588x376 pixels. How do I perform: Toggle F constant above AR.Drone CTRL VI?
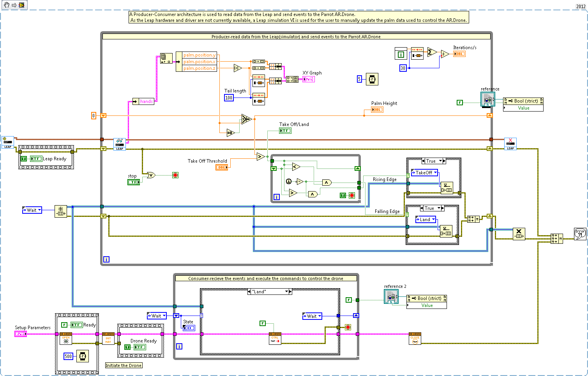click(263, 323)
